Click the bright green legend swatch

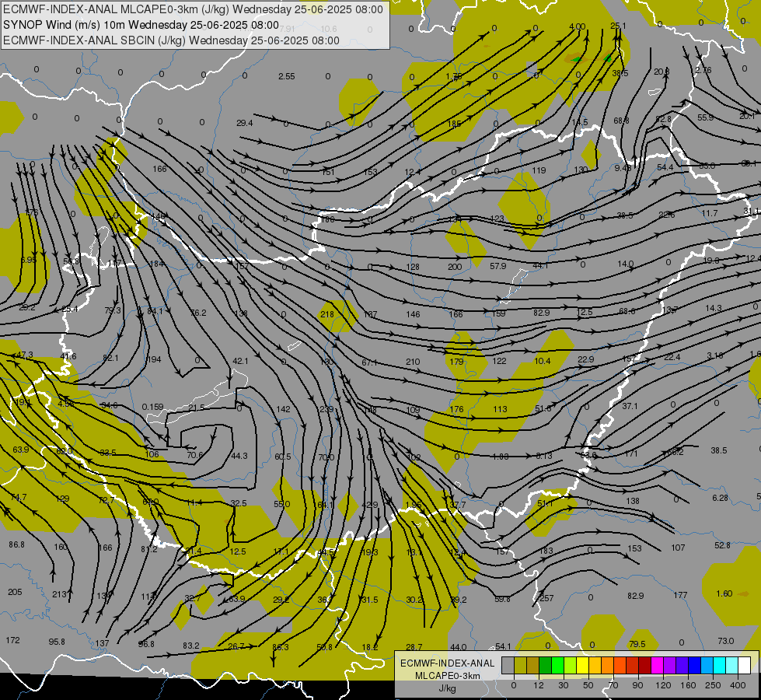(558, 665)
